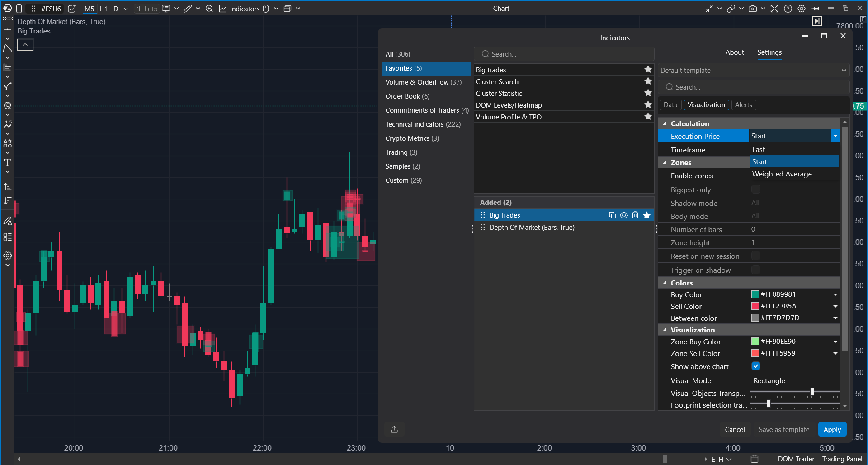This screenshot has width=868, height=465.
Task: Click the collapse arrows icon in top bar
Action: 709,9
